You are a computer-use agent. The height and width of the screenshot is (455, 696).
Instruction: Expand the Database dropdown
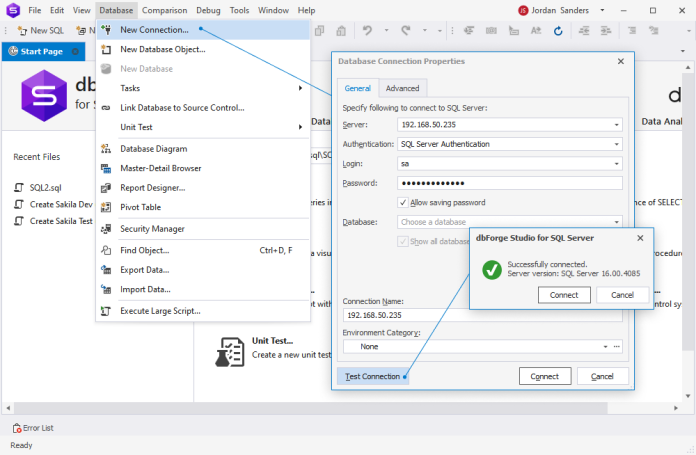pos(616,222)
